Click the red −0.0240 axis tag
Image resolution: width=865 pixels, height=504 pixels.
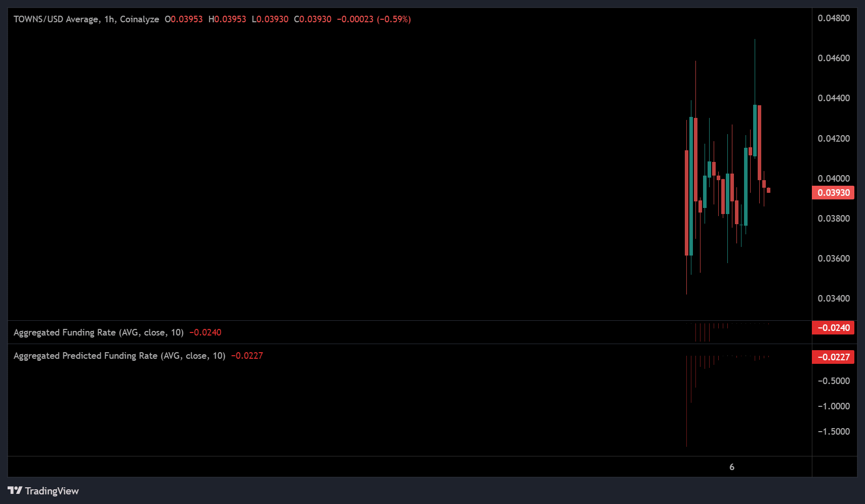coord(833,328)
